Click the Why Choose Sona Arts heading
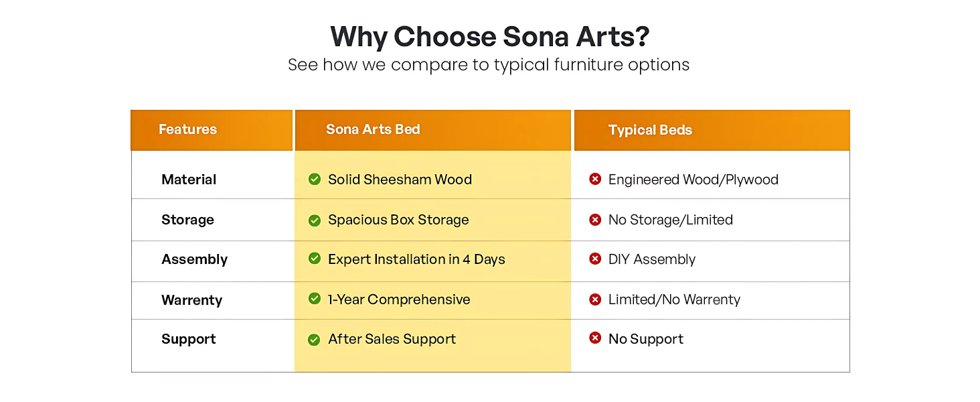The width and height of the screenshot is (980, 402). click(x=489, y=36)
